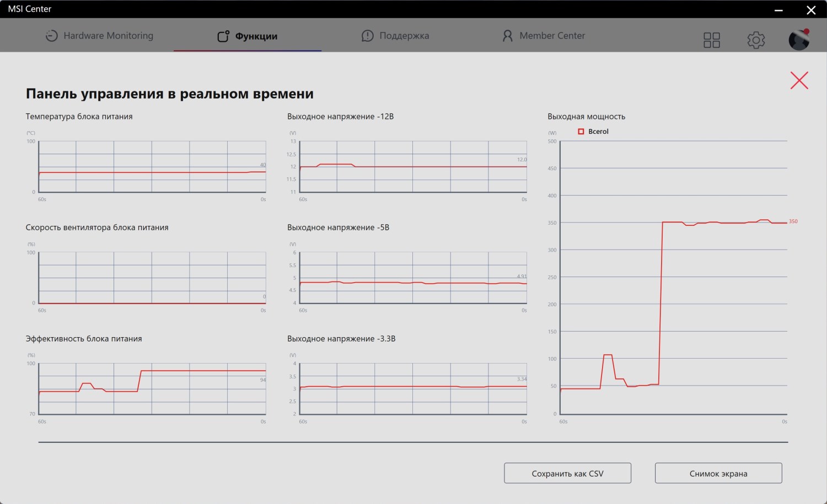Click the 3.34 voltage reading label
Screen dimensions: 827x504
tap(522, 379)
